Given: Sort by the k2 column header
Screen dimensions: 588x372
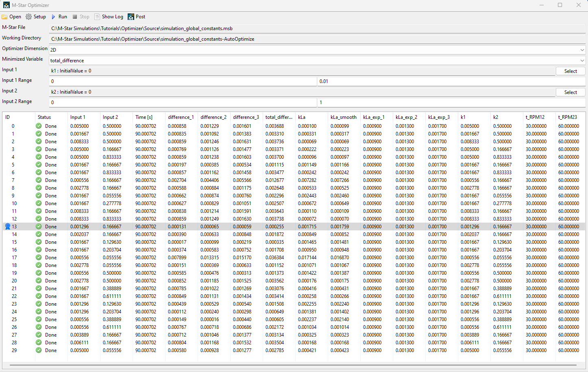Looking at the screenshot, I should [507, 117].
